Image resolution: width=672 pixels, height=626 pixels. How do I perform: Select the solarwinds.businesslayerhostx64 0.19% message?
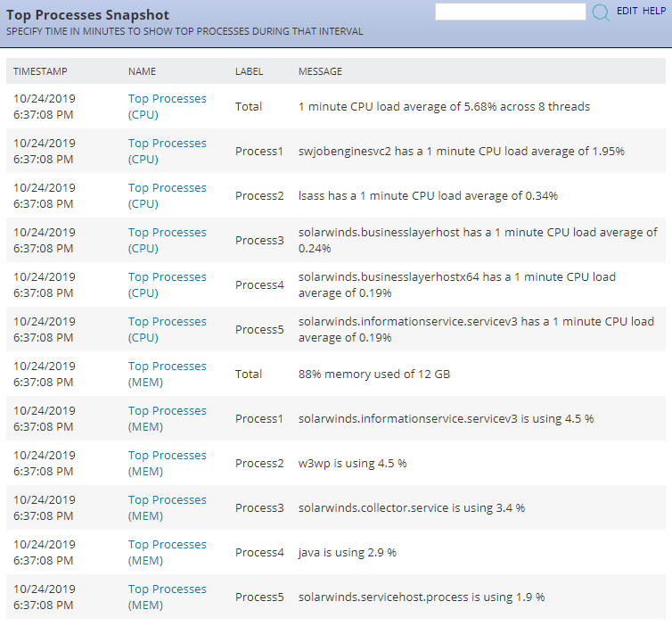(x=457, y=284)
